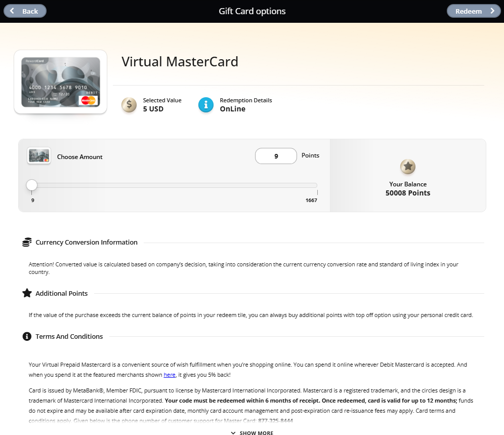This screenshot has height=435, width=504.
Task: Open the large Virtual MasterCard image
Action: 60,82
